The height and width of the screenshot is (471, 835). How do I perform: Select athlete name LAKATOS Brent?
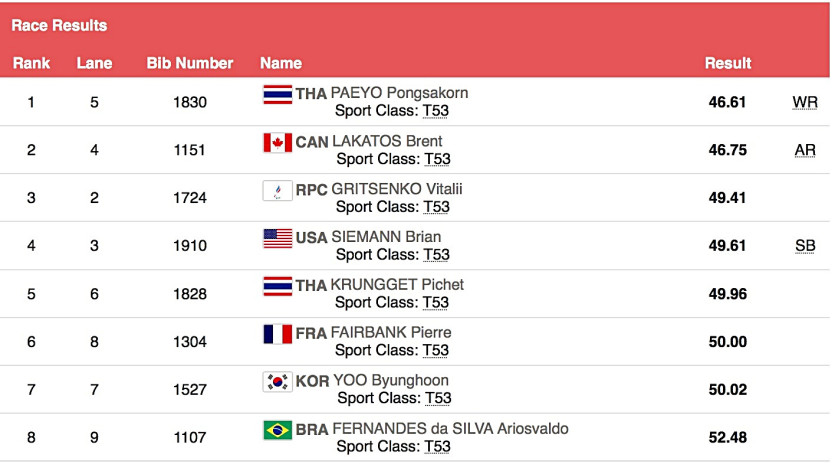click(x=387, y=142)
